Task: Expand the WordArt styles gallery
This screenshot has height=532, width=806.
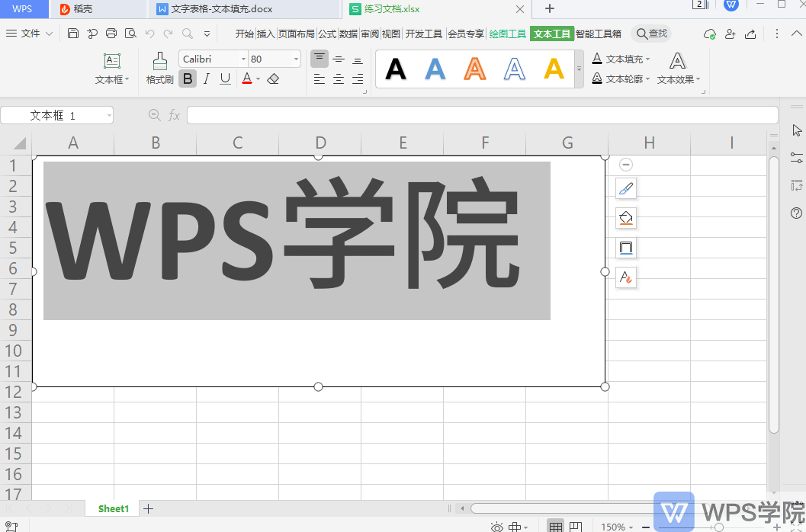Action: pyautogui.click(x=579, y=69)
